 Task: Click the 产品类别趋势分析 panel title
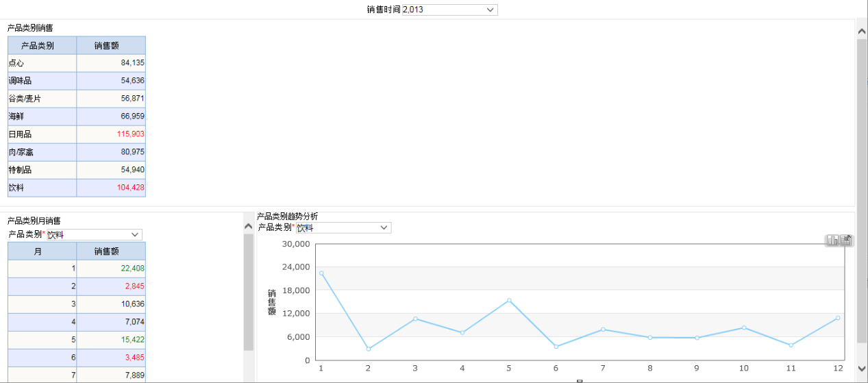click(x=288, y=217)
